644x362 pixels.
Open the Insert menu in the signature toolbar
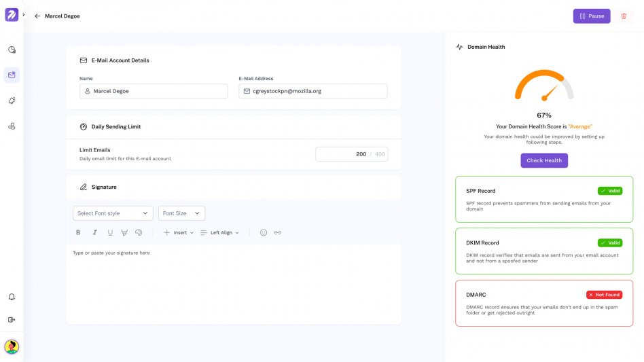[179, 233]
